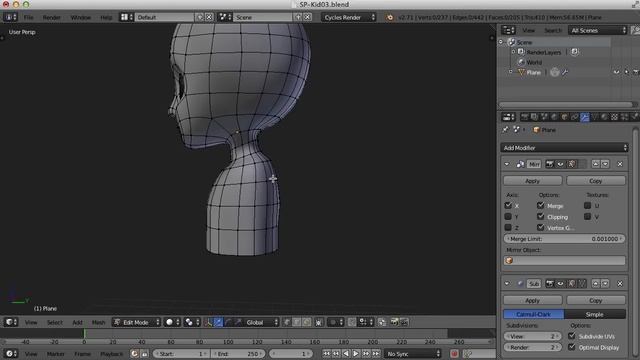Toggle Optimal Display checkbox

point(572,347)
